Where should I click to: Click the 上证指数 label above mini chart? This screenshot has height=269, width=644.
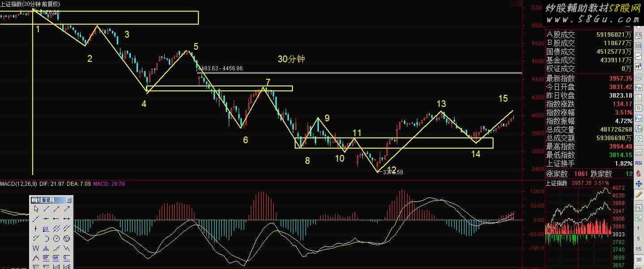[x=556, y=183]
